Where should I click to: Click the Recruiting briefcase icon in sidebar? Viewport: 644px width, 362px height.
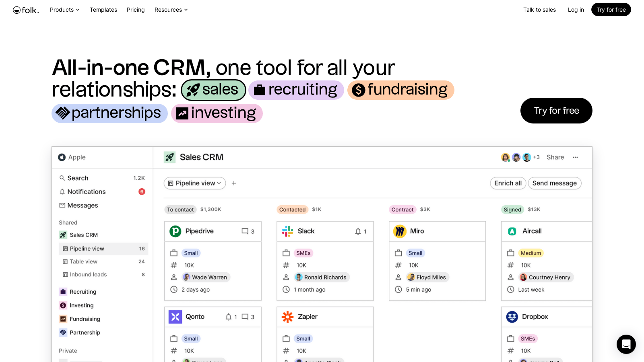pyautogui.click(x=63, y=292)
